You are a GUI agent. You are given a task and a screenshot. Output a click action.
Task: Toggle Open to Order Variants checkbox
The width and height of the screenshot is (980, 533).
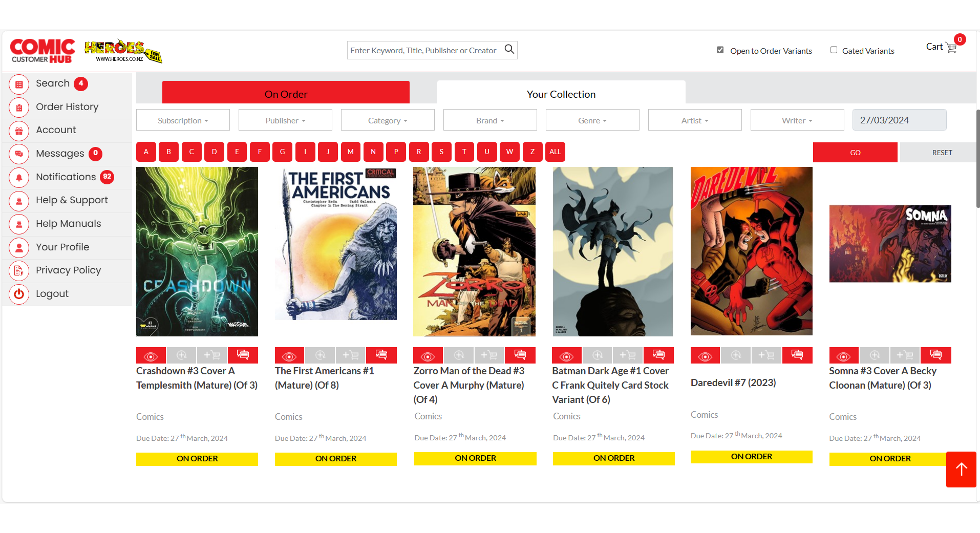point(720,50)
